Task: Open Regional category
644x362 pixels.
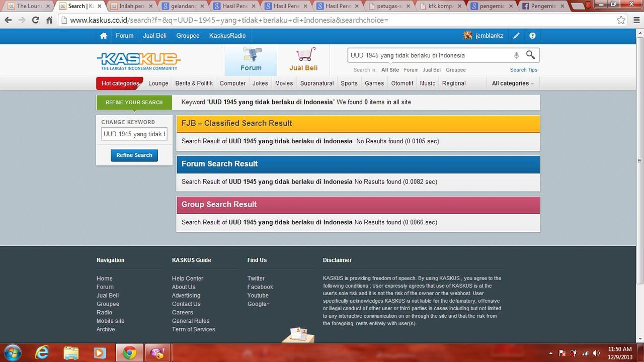Action: [454, 83]
